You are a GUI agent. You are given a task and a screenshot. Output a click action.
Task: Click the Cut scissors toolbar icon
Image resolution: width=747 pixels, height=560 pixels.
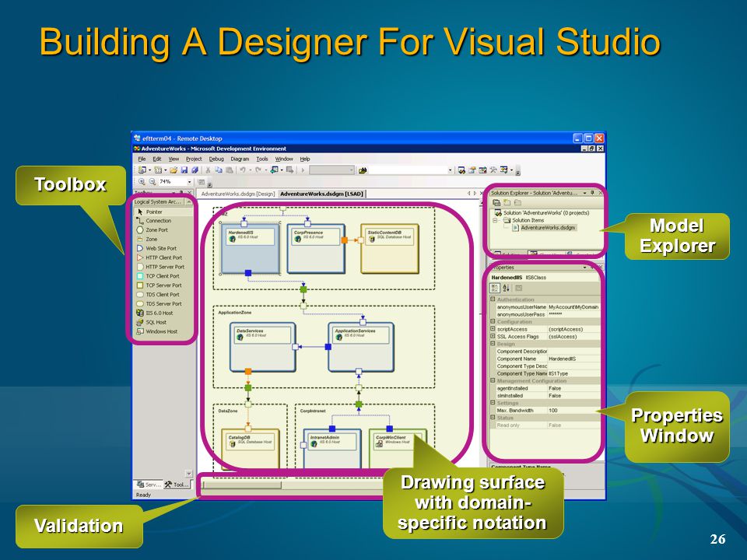pyautogui.click(x=209, y=170)
